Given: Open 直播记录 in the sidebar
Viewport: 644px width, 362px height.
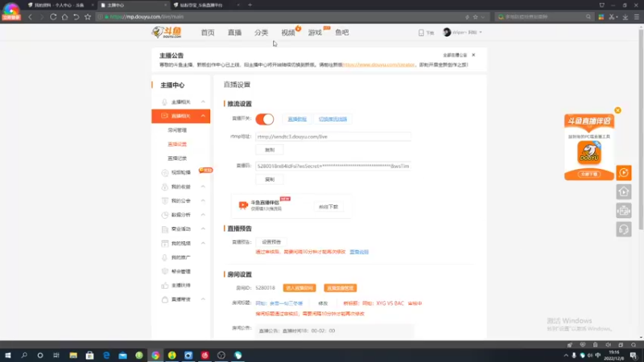Looking at the screenshot, I should click(x=177, y=158).
